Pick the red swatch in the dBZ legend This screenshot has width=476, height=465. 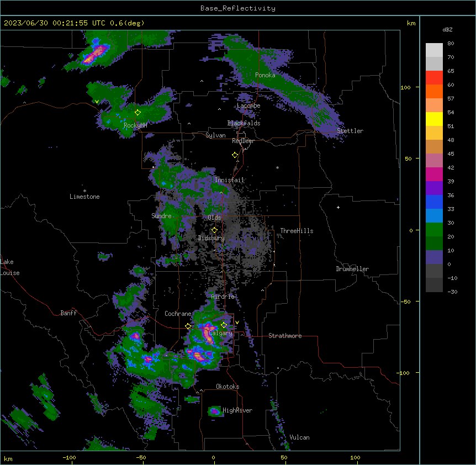[x=434, y=78]
